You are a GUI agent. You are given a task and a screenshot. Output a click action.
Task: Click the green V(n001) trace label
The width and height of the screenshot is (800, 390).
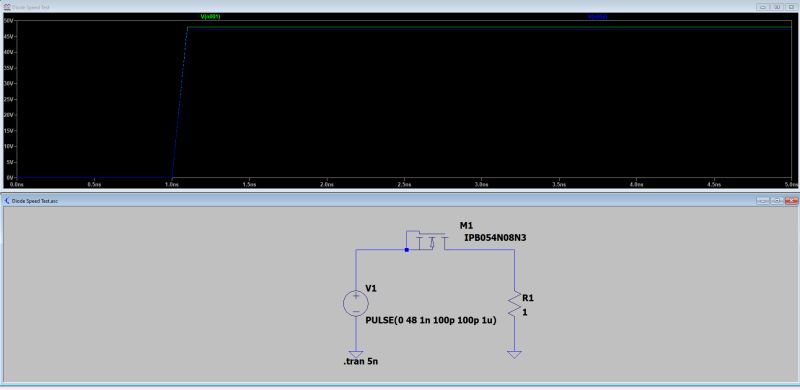210,17
